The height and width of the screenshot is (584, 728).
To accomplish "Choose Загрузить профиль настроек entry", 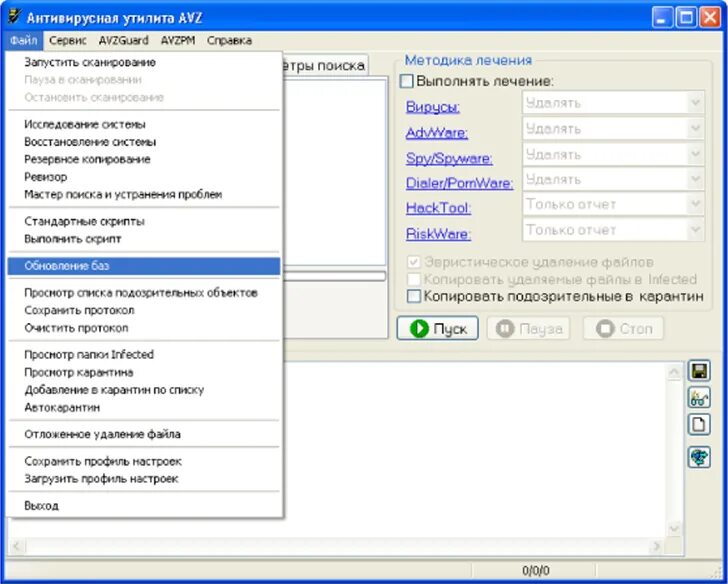I will tap(144, 479).
